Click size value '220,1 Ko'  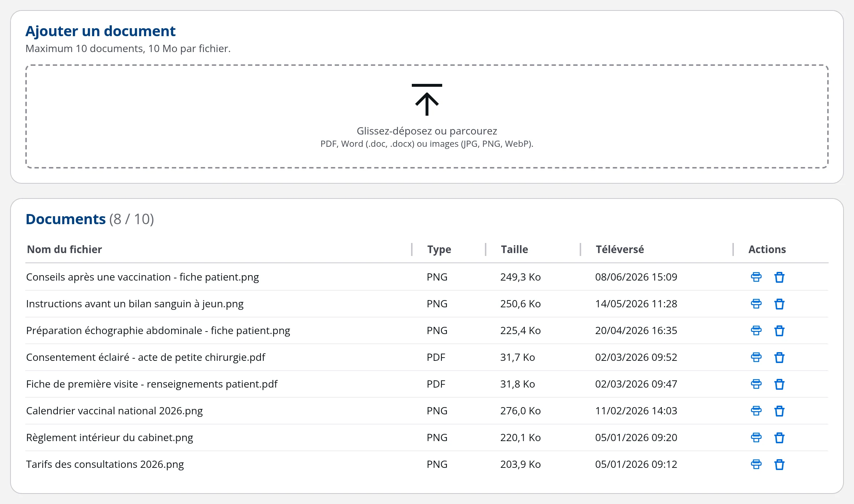[520, 437]
